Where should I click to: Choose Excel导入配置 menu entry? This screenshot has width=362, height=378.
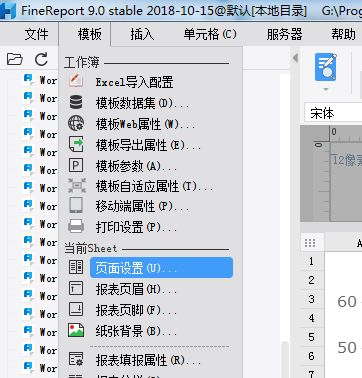click(134, 82)
